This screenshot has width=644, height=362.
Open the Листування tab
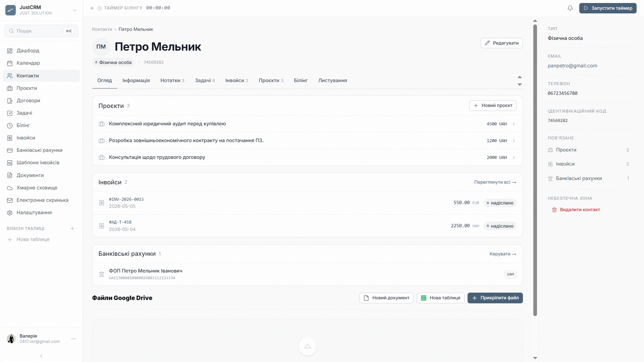pyautogui.click(x=333, y=81)
